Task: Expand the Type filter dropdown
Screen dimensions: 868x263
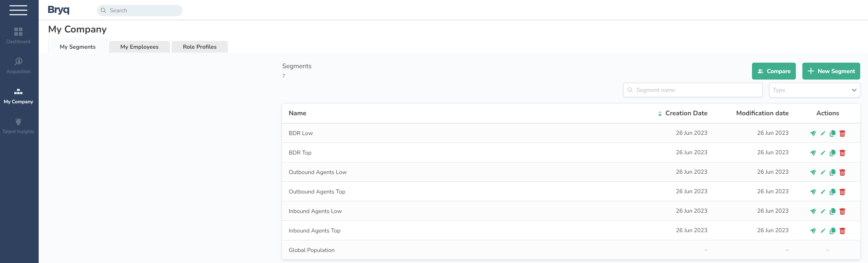Action: coord(814,90)
